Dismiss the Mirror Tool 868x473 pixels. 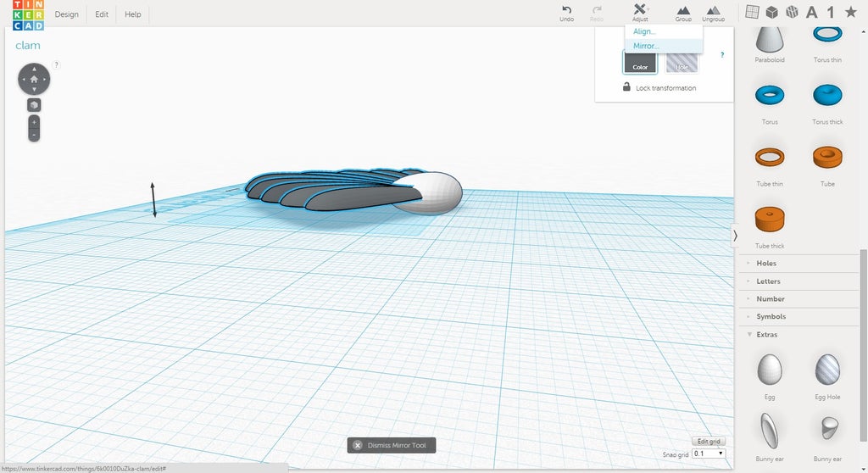392,445
